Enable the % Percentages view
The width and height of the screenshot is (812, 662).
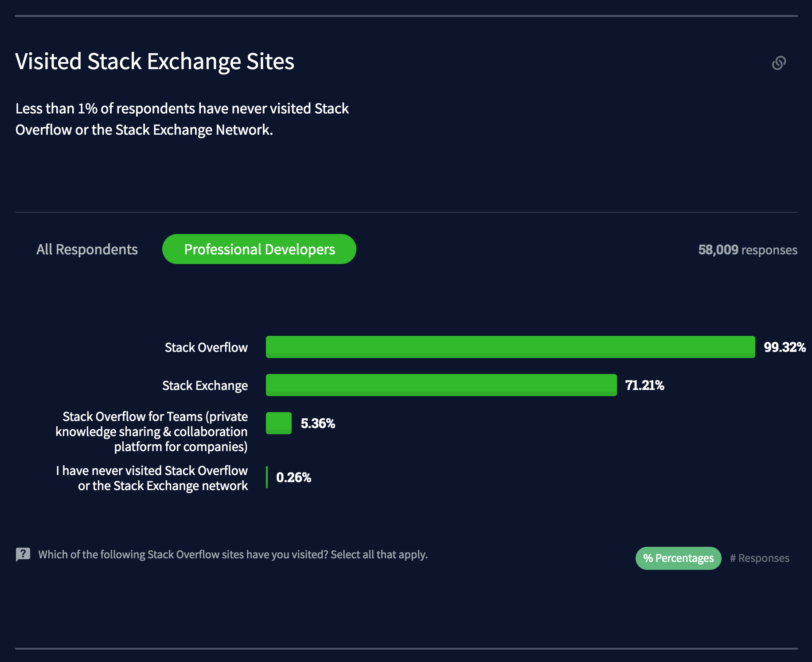tap(678, 558)
